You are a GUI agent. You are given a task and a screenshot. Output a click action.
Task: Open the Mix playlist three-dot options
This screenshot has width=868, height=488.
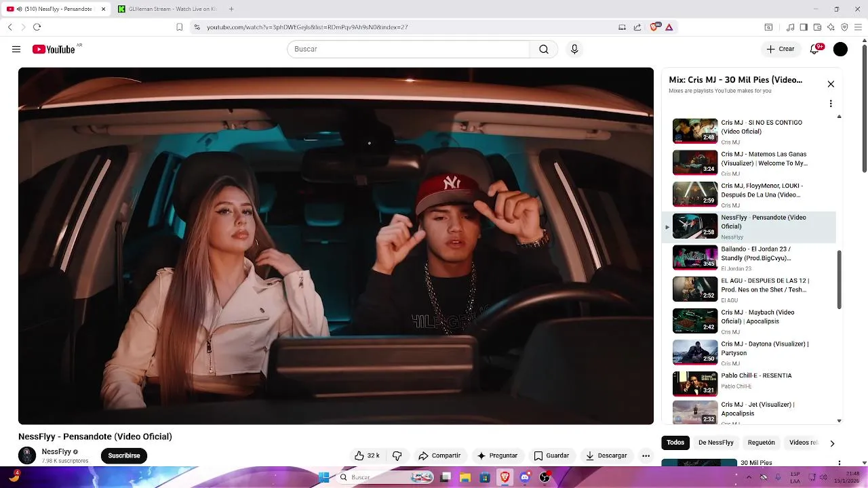pos(831,104)
